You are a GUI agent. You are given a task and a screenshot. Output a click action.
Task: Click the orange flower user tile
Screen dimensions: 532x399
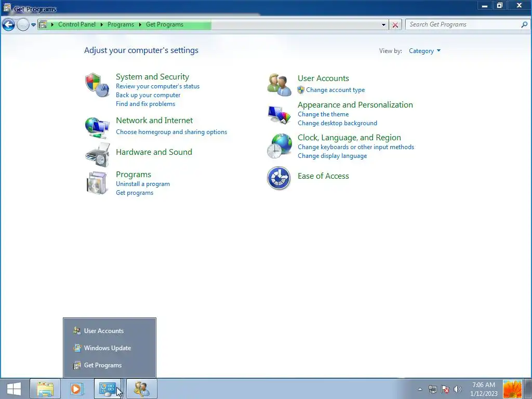click(x=512, y=389)
